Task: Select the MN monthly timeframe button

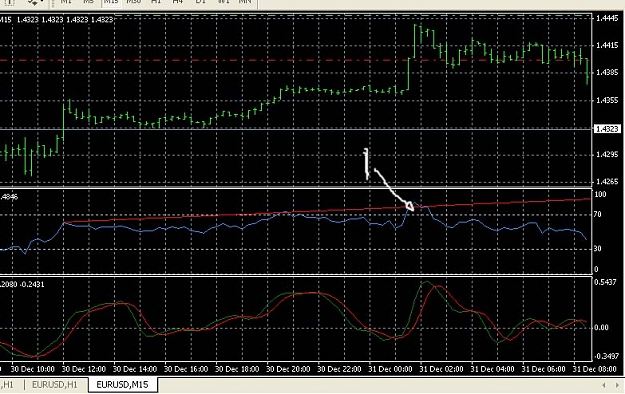Action: [x=245, y=2]
